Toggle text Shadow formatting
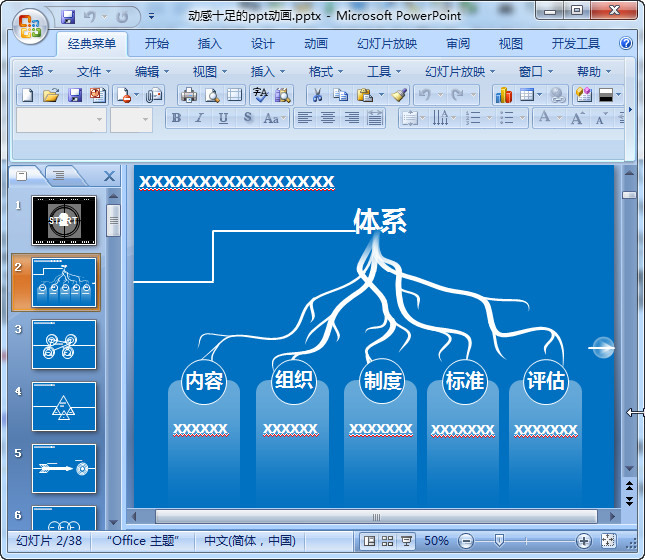The width and height of the screenshot is (645, 560). pos(248,119)
